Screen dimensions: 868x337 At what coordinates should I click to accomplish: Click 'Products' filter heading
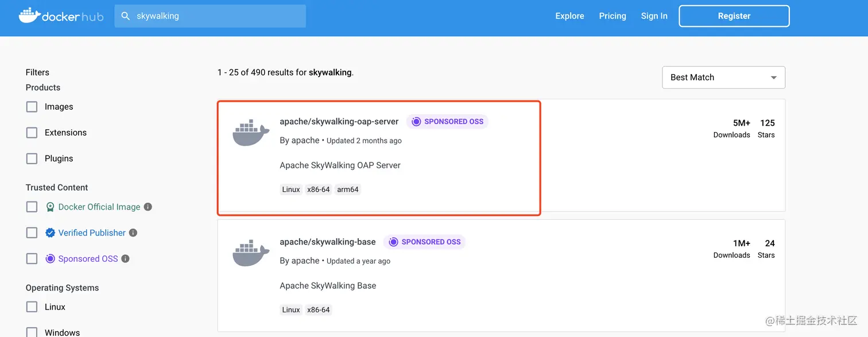coord(43,87)
